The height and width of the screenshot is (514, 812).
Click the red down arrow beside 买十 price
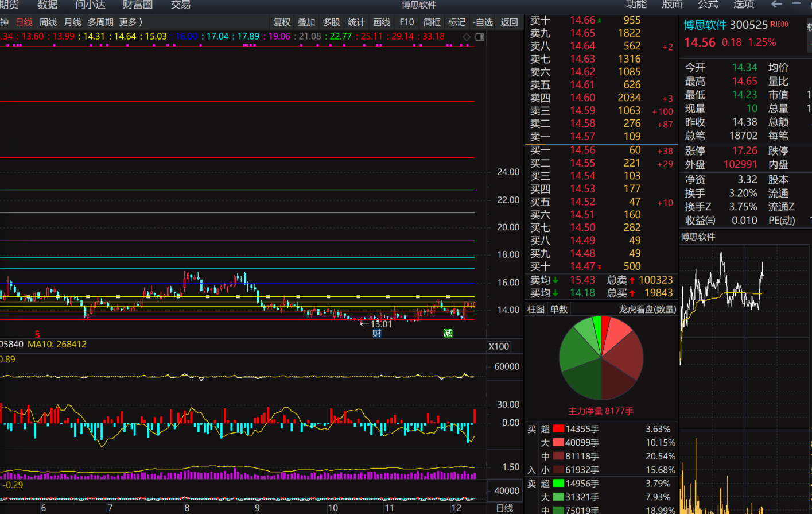tap(600, 267)
